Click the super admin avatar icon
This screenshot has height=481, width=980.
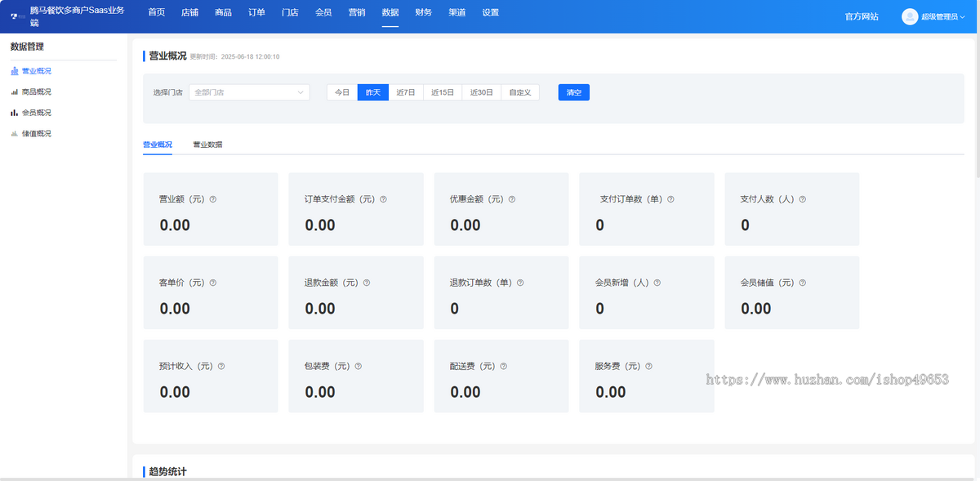pyautogui.click(x=910, y=16)
